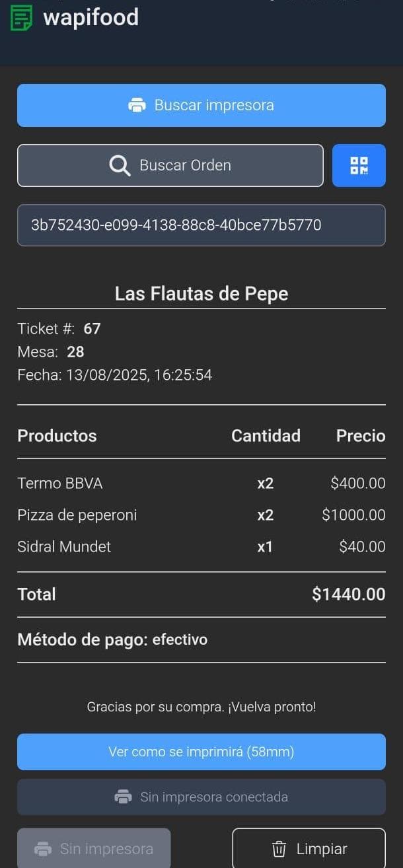This screenshot has width=403, height=868.
Task: Click the trash icon next to Limpiar
Action: tap(279, 848)
